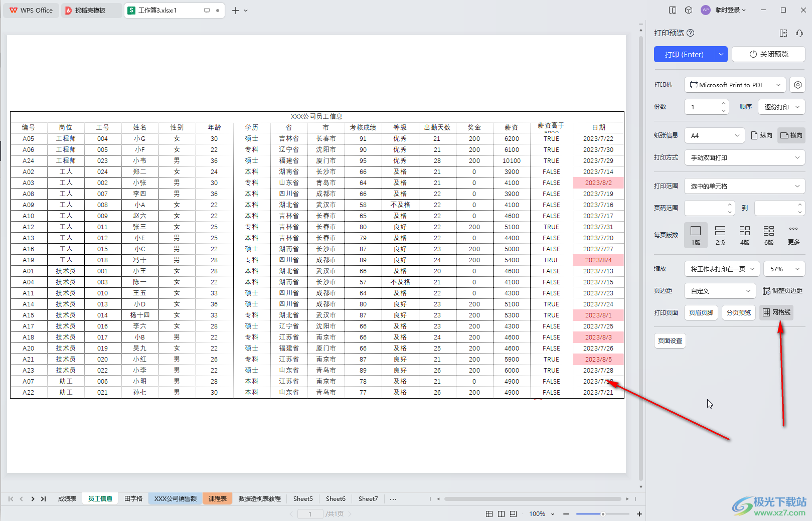812x521 pixels.
Task: Open the printer selection dropdown
Action: tap(735, 85)
